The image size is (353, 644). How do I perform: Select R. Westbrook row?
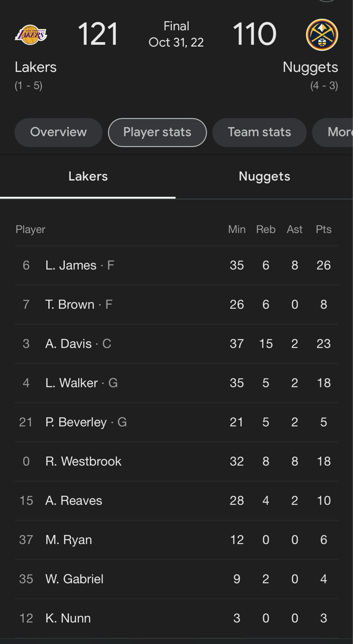click(x=83, y=461)
